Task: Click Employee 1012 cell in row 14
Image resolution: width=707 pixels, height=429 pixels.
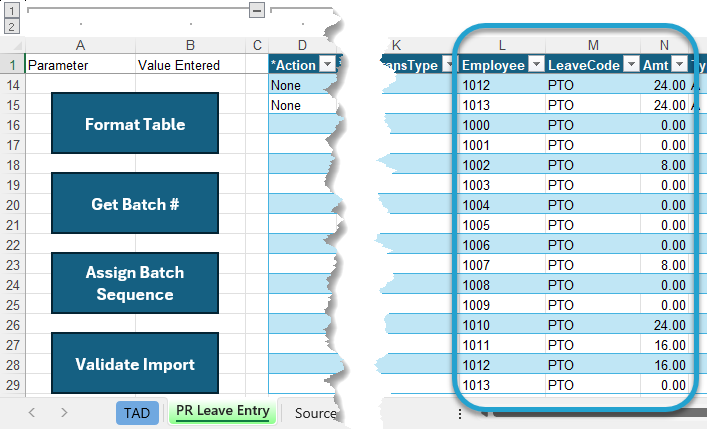Action: pyautogui.click(x=501, y=85)
